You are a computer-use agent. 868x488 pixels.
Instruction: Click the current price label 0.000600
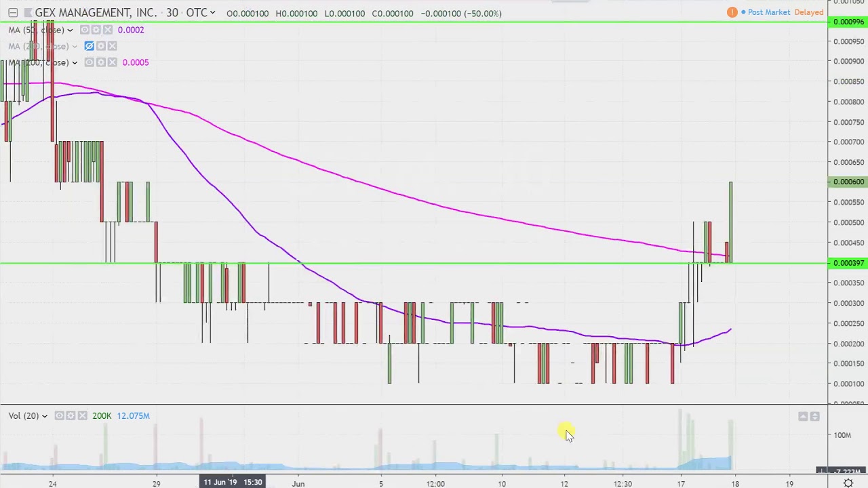coord(848,182)
